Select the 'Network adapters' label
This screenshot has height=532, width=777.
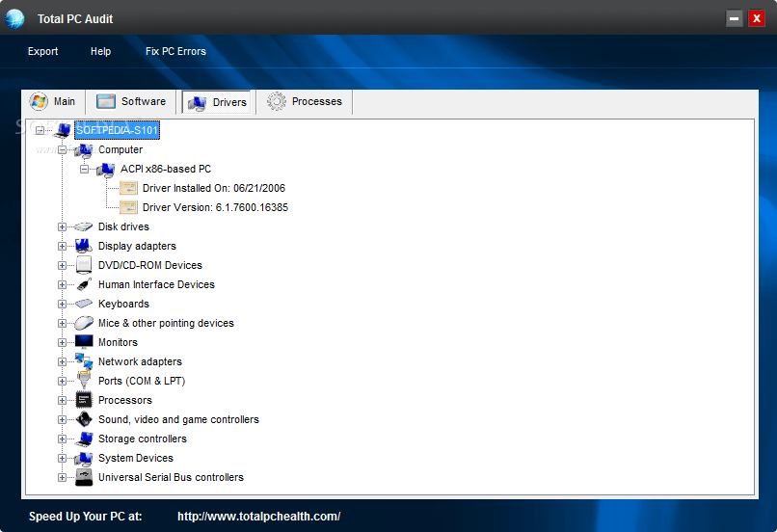[140, 362]
